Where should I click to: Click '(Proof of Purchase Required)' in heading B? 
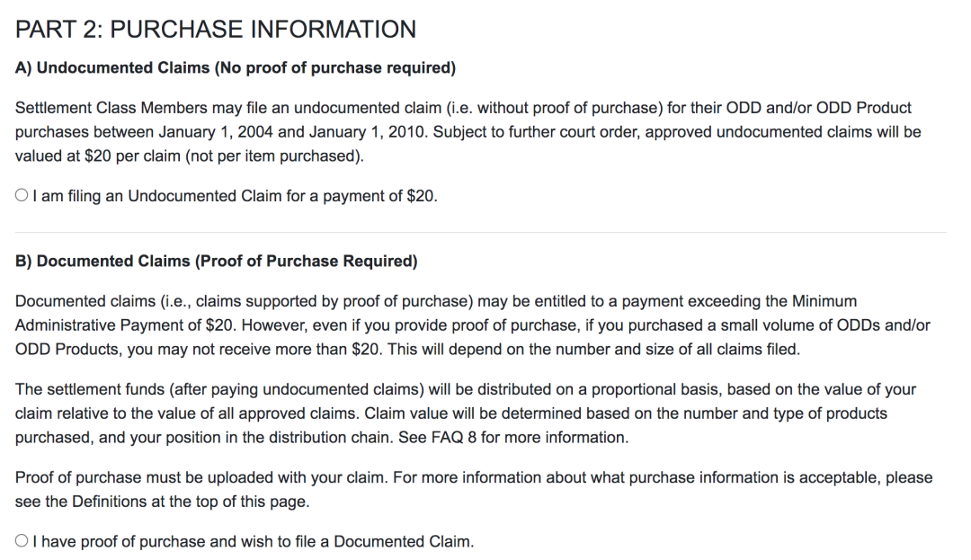pyautogui.click(x=306, y=262)
